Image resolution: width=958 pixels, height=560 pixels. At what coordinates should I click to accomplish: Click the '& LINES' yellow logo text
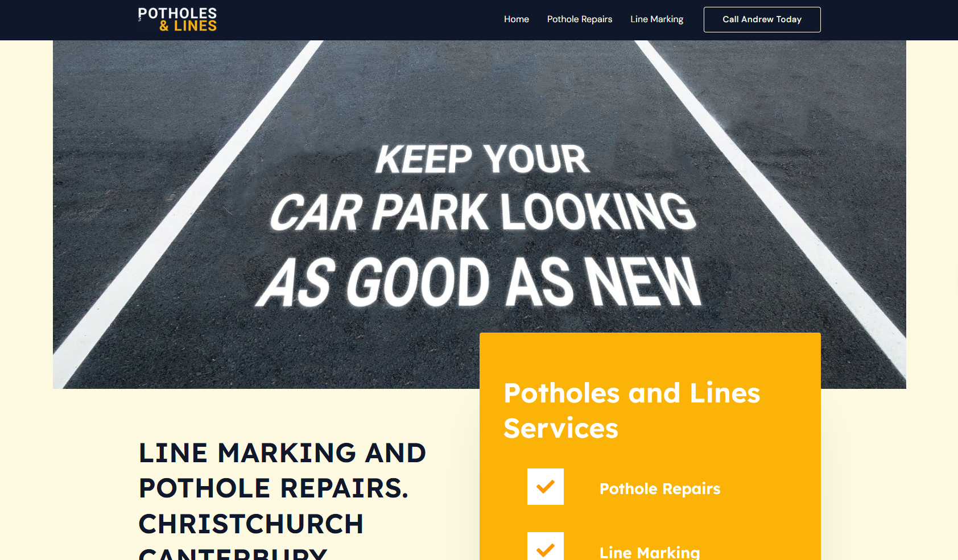pyautogui.click(x=188, y=26)
